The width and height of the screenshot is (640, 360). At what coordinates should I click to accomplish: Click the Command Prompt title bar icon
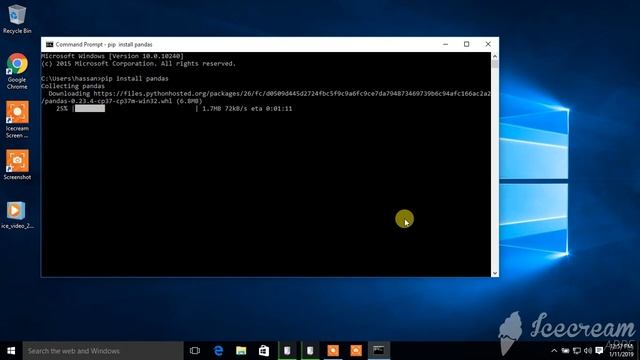pos(49,44)
